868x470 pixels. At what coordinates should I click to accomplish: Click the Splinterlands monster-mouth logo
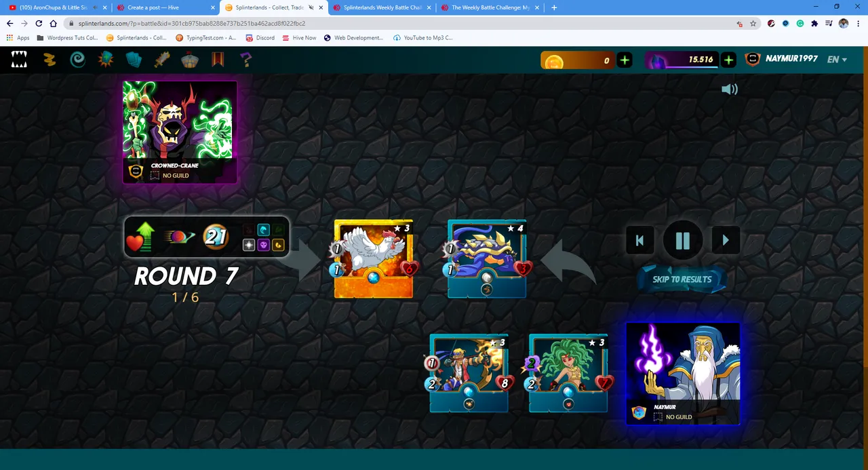coord(19,60)
